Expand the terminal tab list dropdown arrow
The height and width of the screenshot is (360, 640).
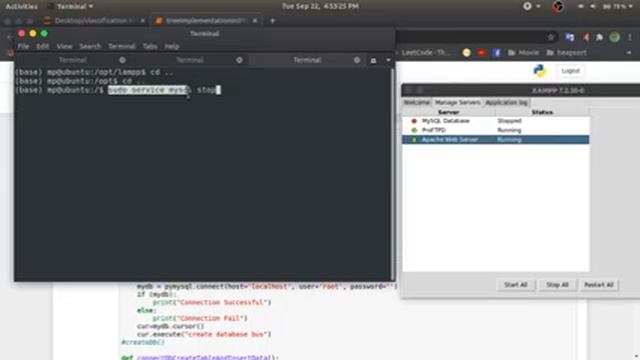[388, 60]
